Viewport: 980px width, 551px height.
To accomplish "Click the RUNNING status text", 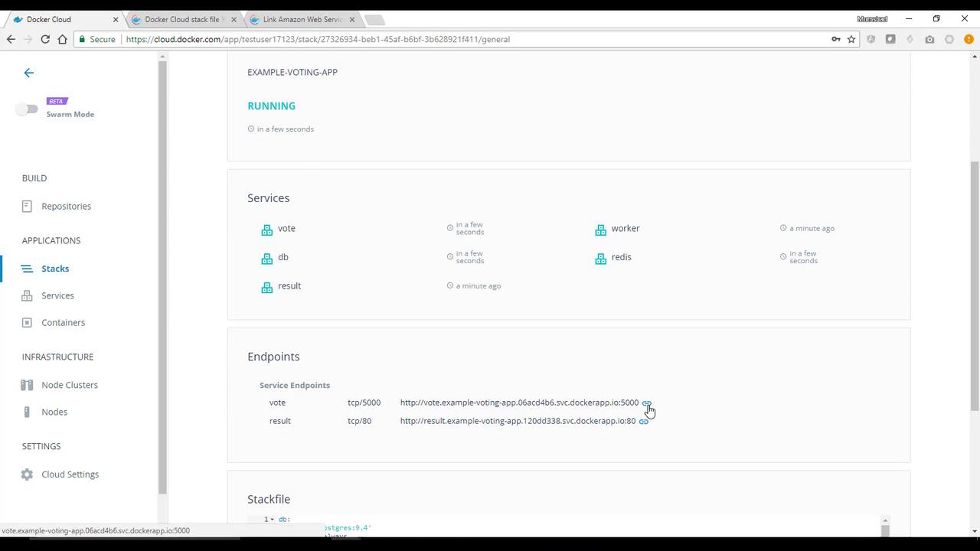I will pyautogui.click(x=271, y=106).
